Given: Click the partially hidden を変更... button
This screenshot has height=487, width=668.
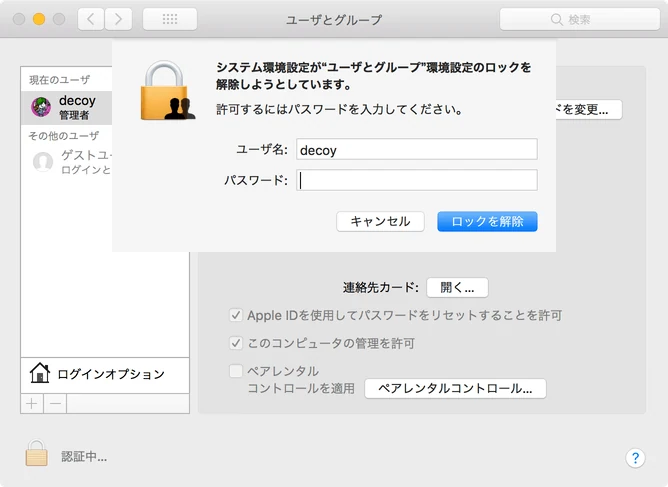Looking at the screenshot, I should [x=589, y=110].
